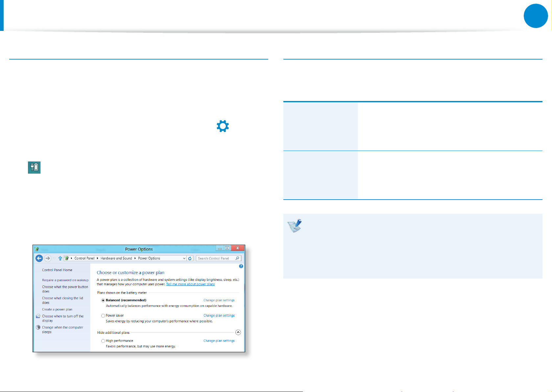Select the Balanced (recommended) power plan
This screenshot has height=392, width=552.
click(103, 300)
